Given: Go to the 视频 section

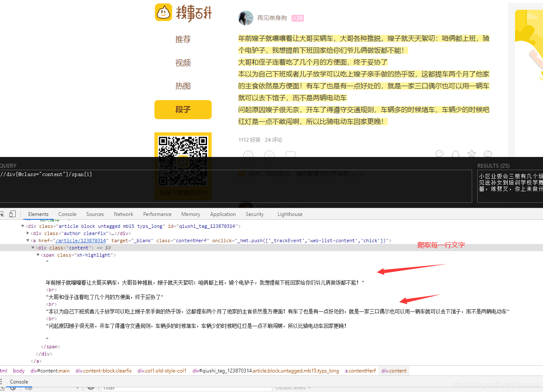Looking at the screenshot, I should click(x=183, y=63).
